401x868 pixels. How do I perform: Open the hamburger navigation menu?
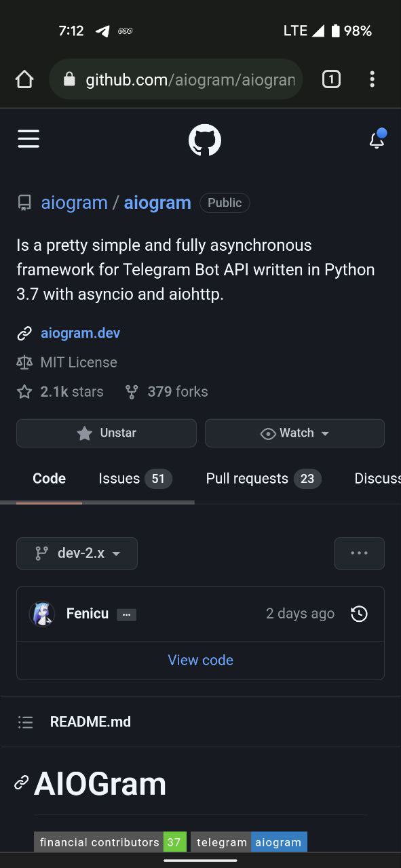[28, 139]
